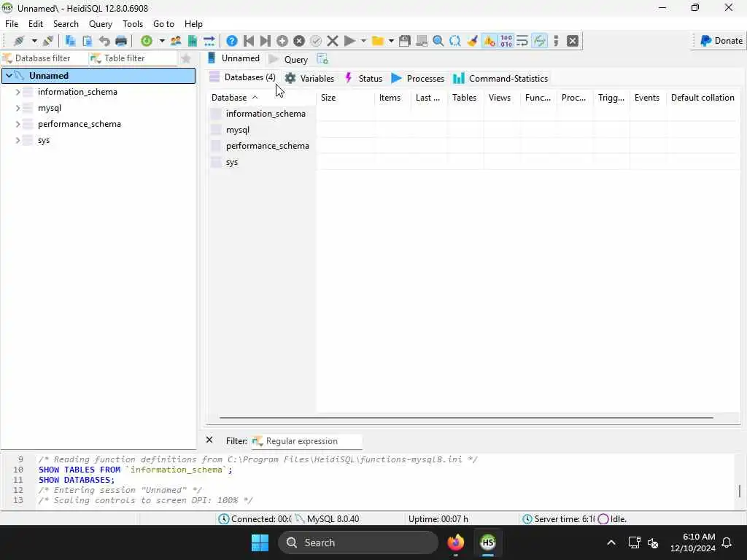Screen dimensions: 747x560
Task: Switch to the Variables tab
Action: coord(309,79)
